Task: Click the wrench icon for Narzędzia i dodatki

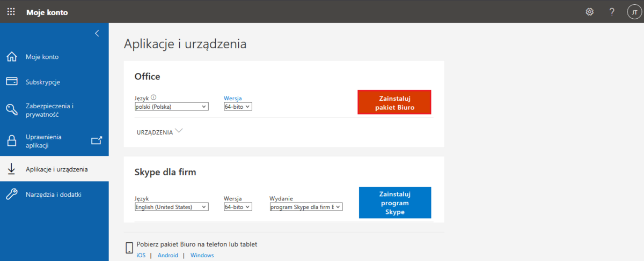Action: tap(12, 195)
